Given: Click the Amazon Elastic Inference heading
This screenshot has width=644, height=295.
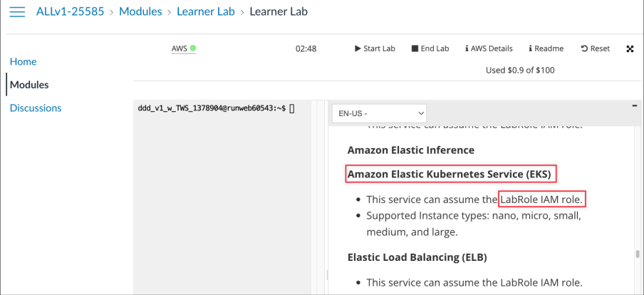Looking at the screenshot, I should click(x=411, y=150).
